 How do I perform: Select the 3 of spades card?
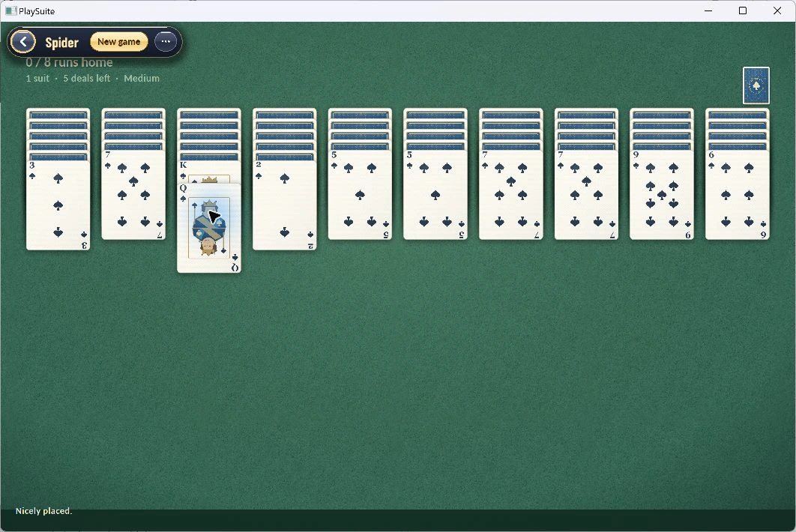pyautogui.click(x=58, y=205)
